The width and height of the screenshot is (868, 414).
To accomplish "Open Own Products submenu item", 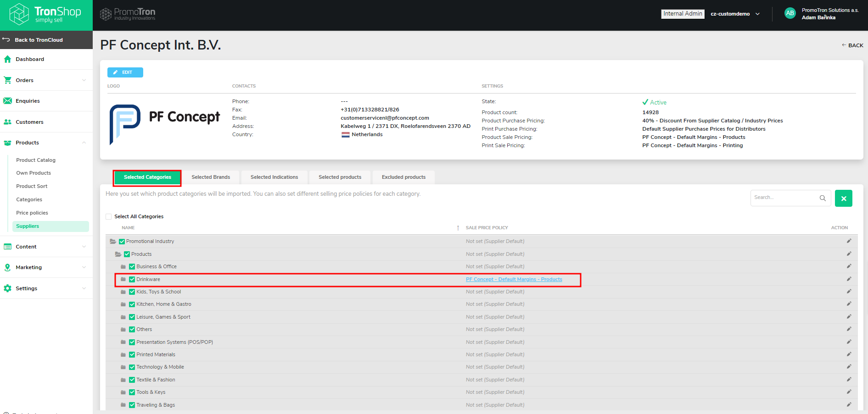I will click(34, 173).
